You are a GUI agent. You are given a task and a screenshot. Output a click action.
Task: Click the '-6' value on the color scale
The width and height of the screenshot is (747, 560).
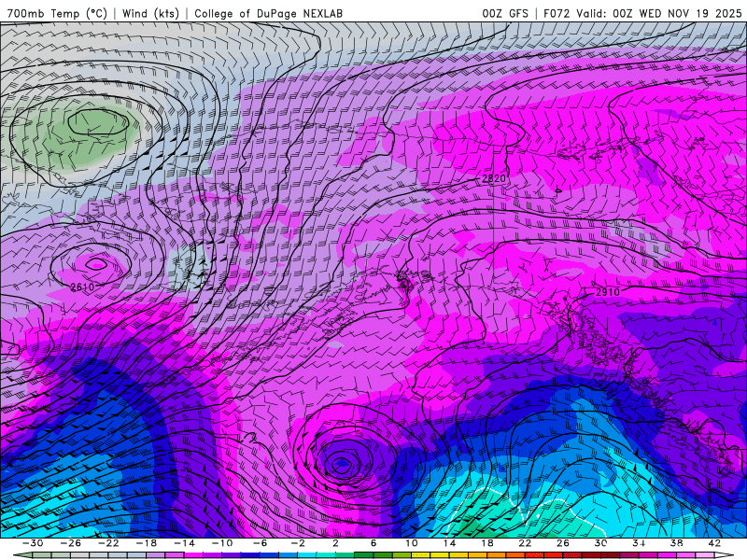coord(261,543)
